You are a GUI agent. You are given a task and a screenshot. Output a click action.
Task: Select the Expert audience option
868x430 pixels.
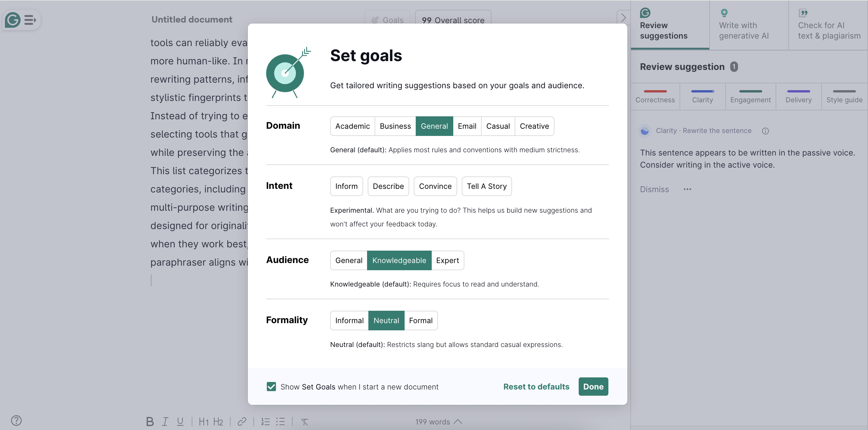coord(447,260)
